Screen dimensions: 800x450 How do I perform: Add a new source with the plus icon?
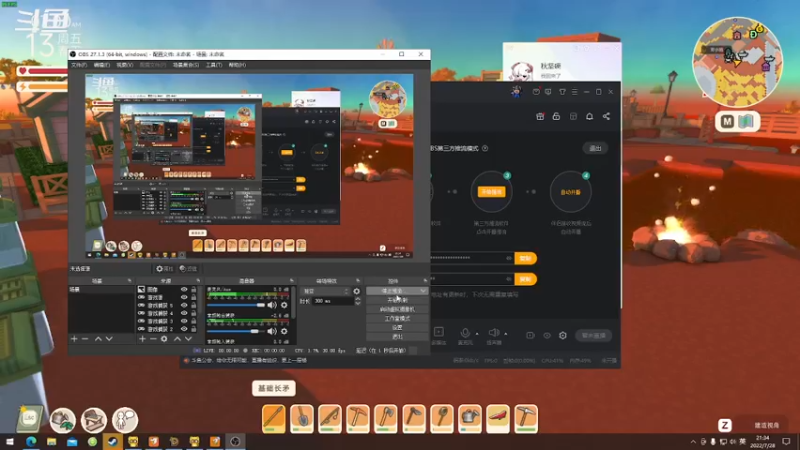[142, 339]
